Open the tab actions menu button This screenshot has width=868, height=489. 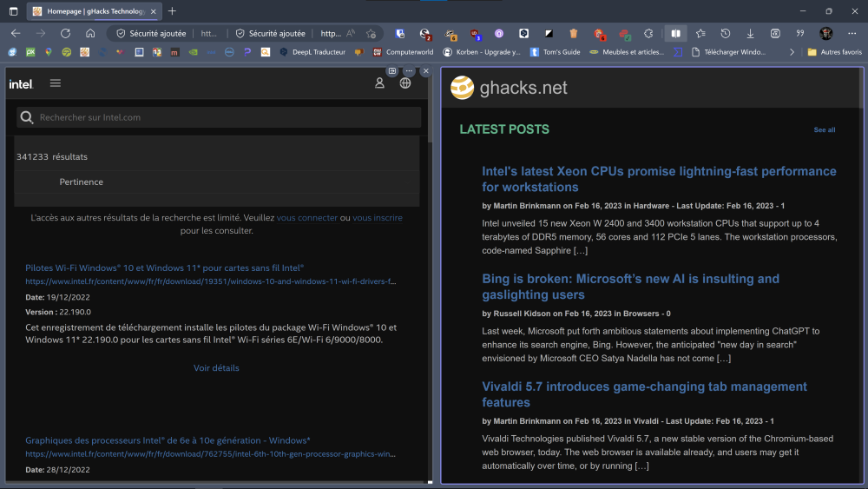click(x=13, y=10)
